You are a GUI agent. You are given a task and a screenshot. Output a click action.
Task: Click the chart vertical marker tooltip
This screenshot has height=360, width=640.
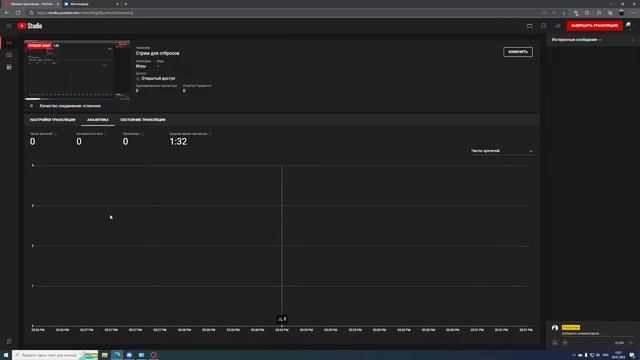pos(282,319)
